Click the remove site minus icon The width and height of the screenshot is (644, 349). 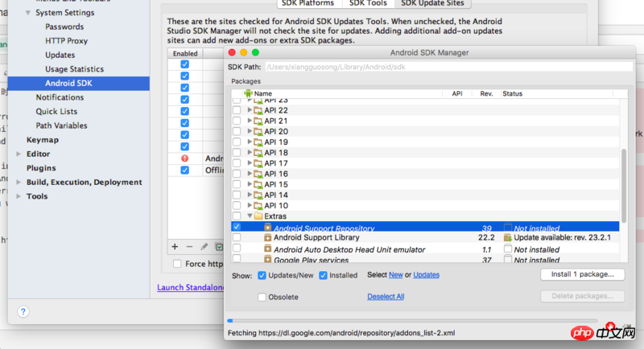[189, 247]
